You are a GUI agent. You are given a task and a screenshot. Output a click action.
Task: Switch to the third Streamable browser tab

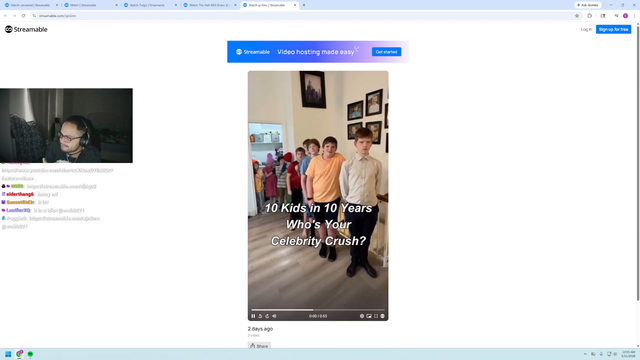point(149,5)
